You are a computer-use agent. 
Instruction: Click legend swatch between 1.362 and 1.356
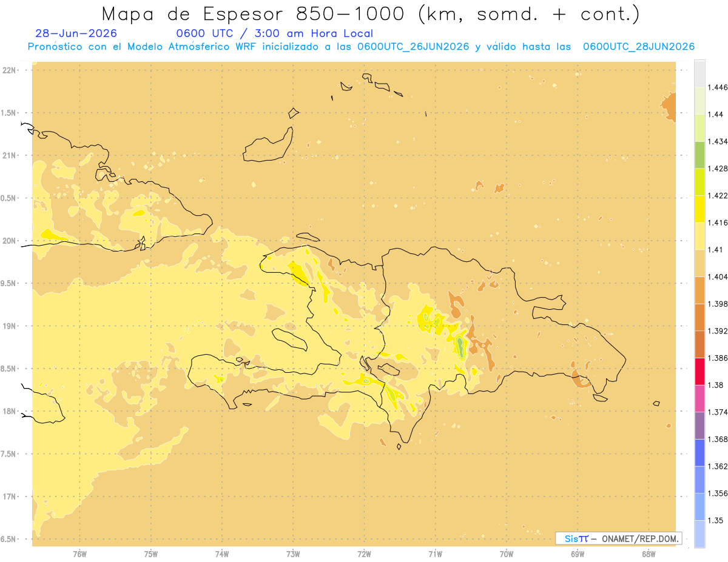point(699,480)
